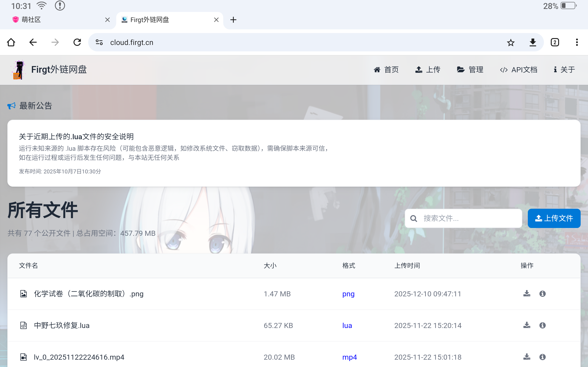Open the tab switcher showing 2 tabs
This screenshot has width=588, height=367.
coord(555,42)
